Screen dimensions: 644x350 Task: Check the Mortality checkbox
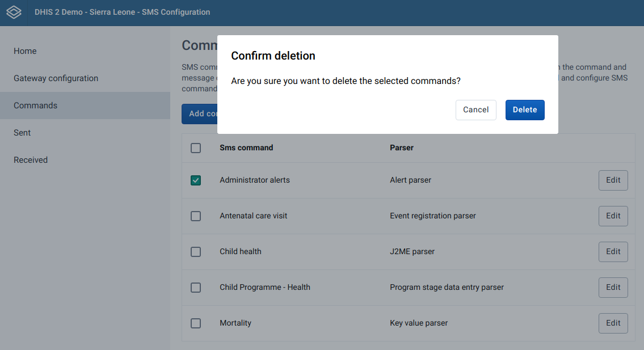click(196, 323)
